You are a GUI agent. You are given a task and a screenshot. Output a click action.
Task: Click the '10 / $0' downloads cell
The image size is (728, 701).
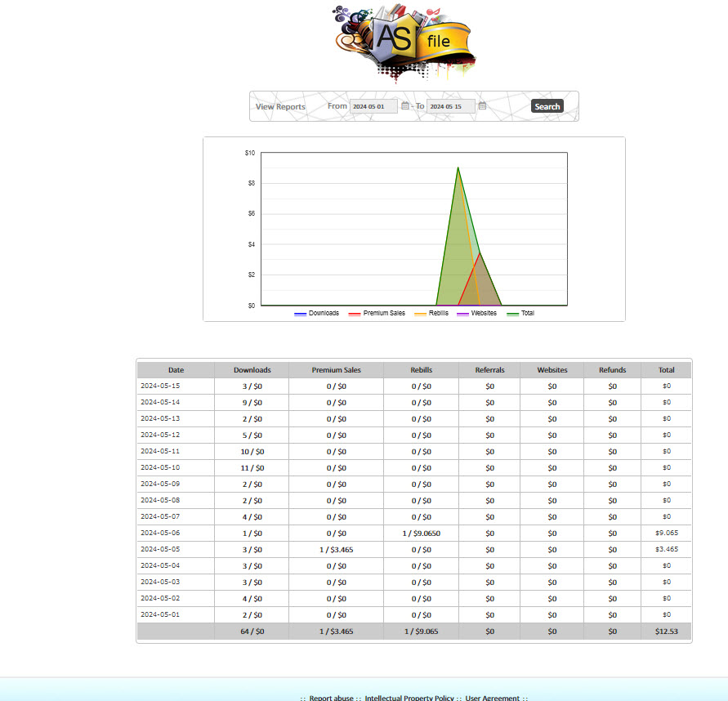click(252, 452)
